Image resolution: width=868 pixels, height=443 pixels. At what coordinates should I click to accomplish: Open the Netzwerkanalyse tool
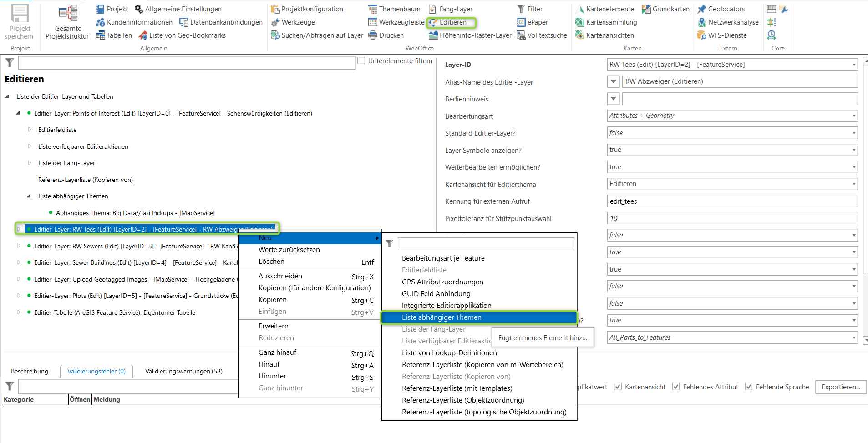click(x=728, y=22)
